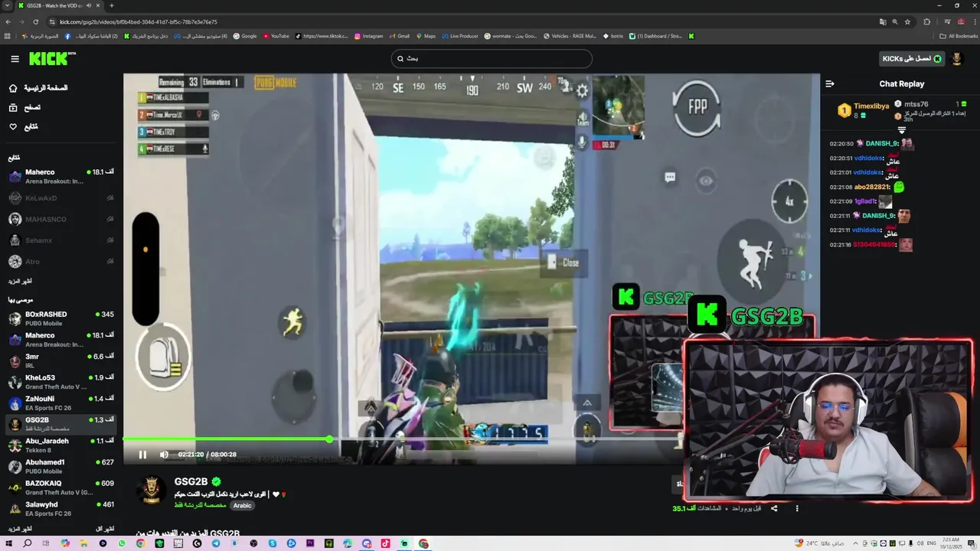Open the user profile avatar menu
The height and width of the screenshot is (551, 980).
[x=957, y=59]
